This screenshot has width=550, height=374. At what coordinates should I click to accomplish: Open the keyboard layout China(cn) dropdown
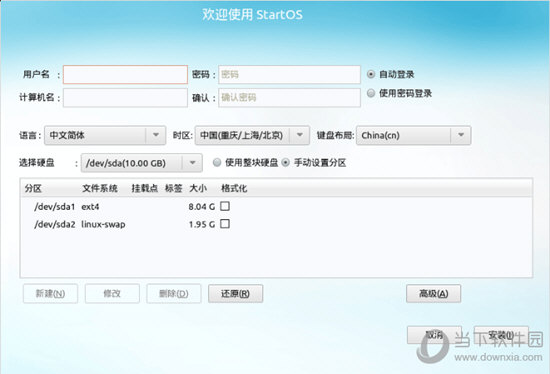(414, 135)
